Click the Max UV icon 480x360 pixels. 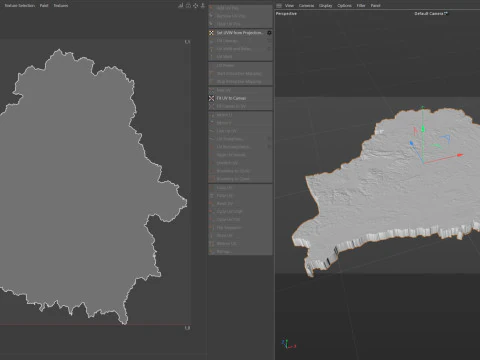pyautogui.click(x=211, y=90)
